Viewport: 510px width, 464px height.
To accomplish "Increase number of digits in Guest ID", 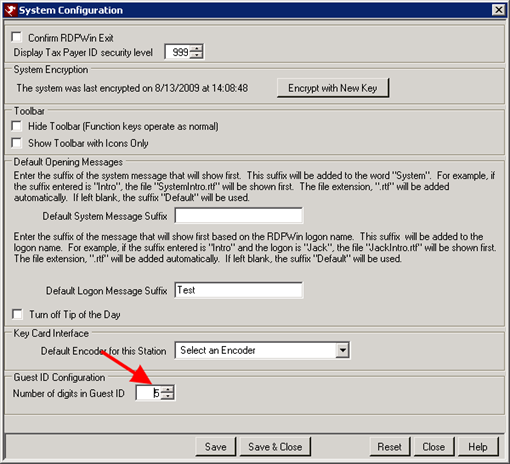I will (167, 389).
